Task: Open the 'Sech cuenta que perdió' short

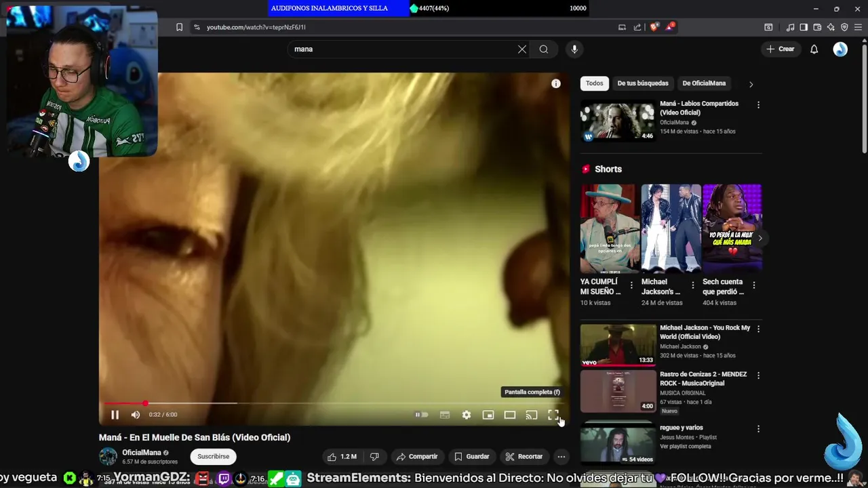Action: (x=732, y=228)
